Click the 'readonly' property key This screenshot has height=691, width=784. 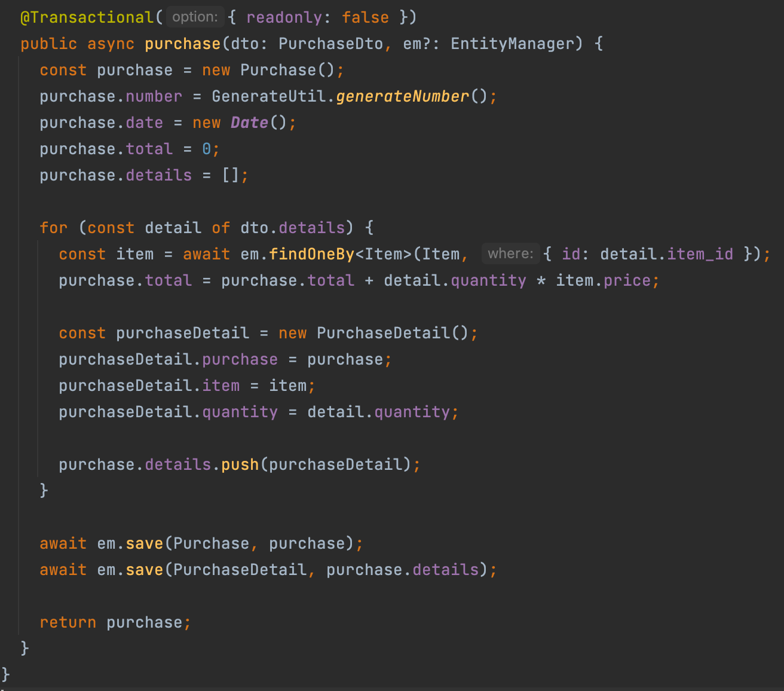pyautogui.click(x=284, y=17)
